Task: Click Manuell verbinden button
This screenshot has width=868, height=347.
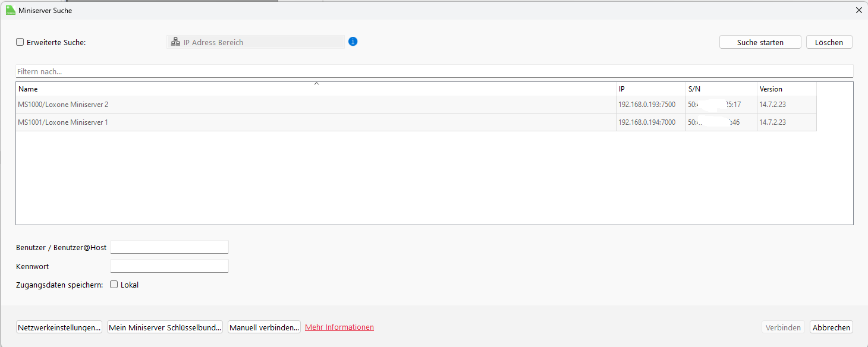Action: click(264, 327)
